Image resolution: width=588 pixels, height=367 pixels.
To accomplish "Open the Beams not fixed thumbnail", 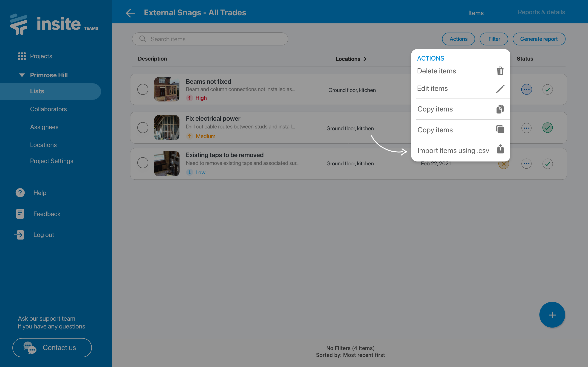I will [167, 89].
